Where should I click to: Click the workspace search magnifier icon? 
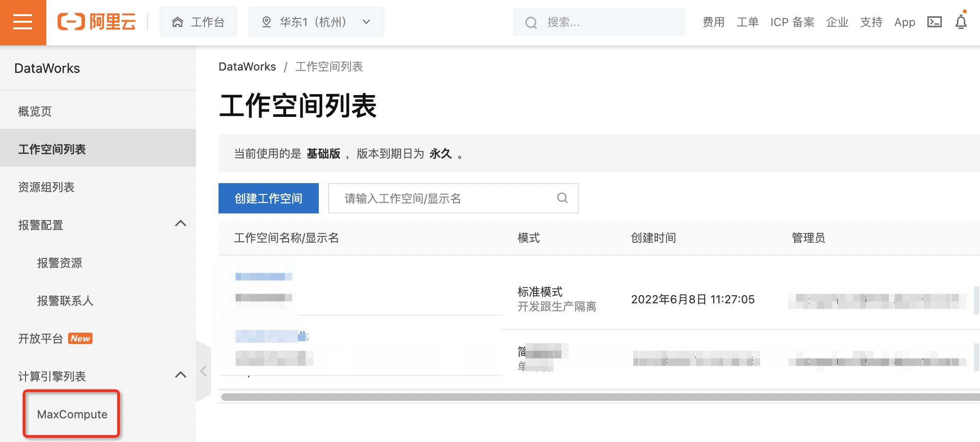562,198
